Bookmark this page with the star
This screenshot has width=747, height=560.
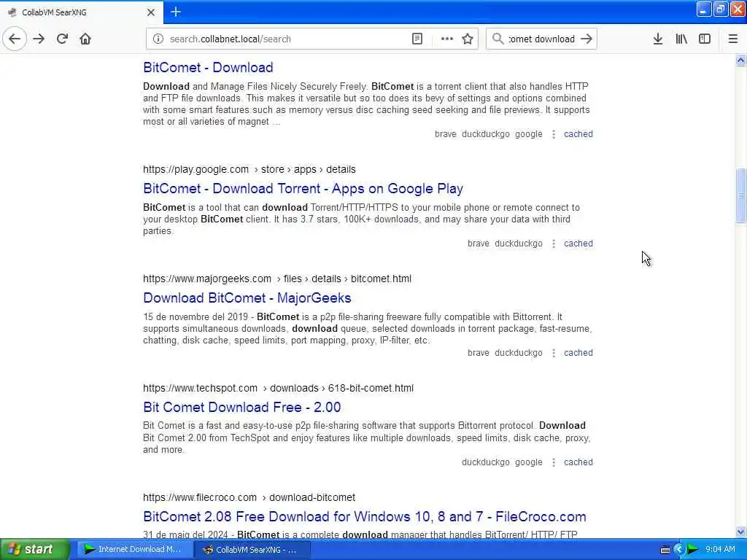(468, 39)
